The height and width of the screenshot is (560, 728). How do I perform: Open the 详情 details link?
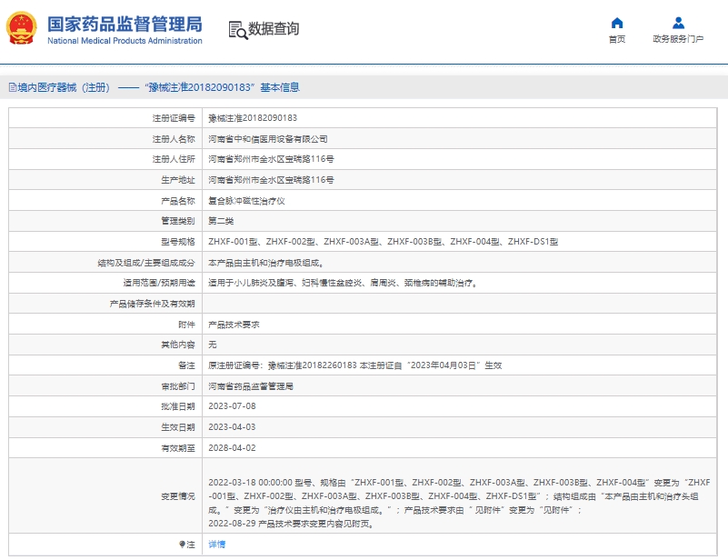pos(217,545)
